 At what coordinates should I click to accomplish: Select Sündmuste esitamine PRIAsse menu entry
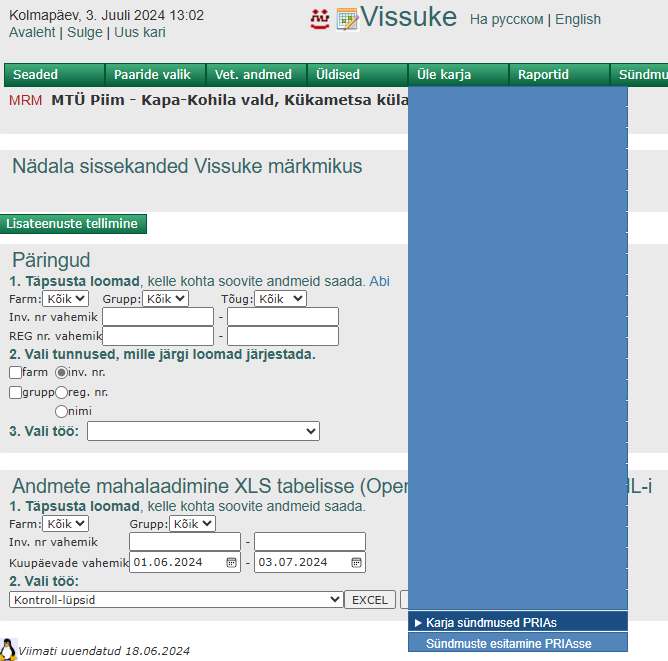pos(518,643)
